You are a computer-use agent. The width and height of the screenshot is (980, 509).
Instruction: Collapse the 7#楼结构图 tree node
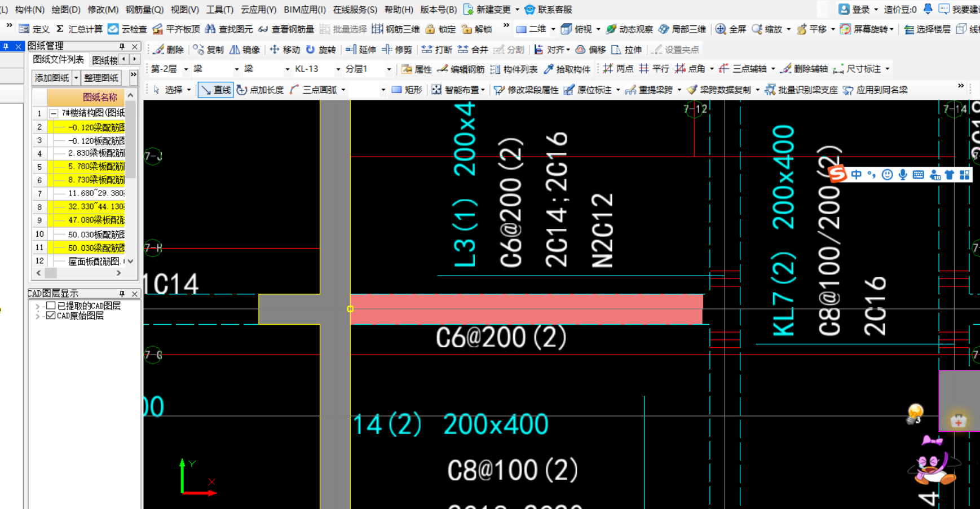[54, 113]
